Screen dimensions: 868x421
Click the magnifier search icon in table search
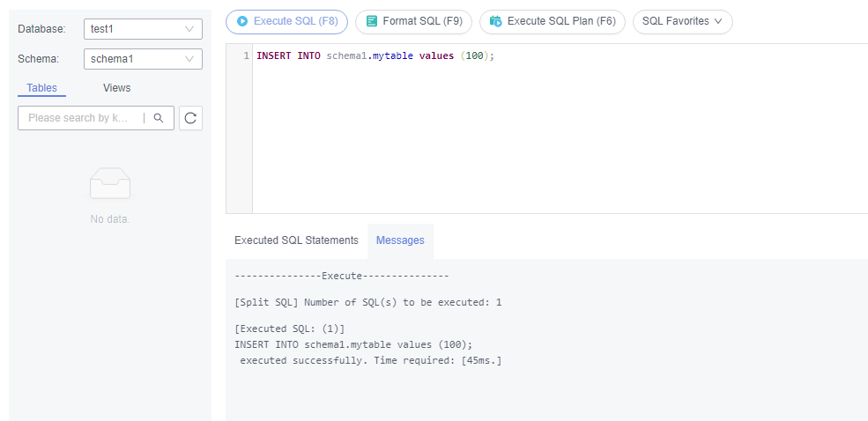[x=159, y=118]
